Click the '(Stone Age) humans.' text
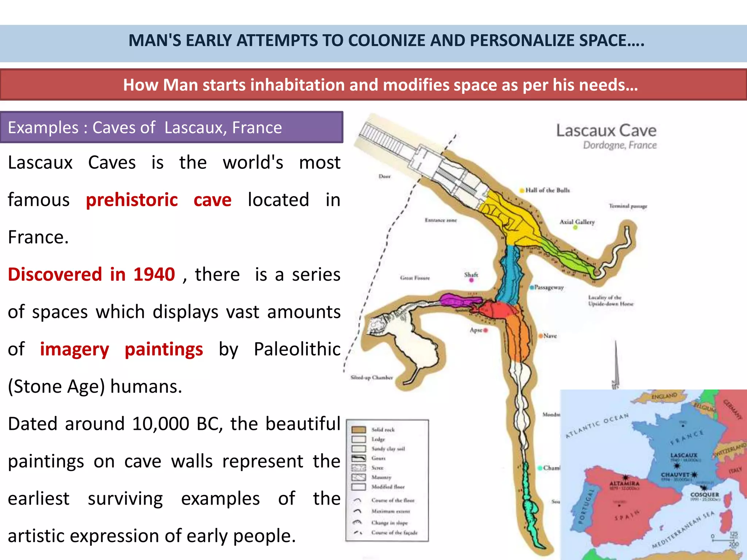 pyautogui.click(x=95, y=386)
